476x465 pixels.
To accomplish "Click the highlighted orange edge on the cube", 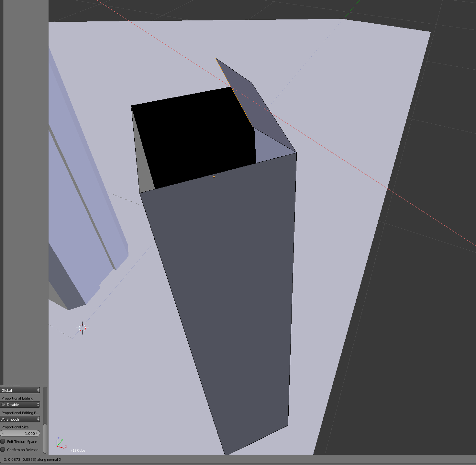I will (x=234, y=92).
